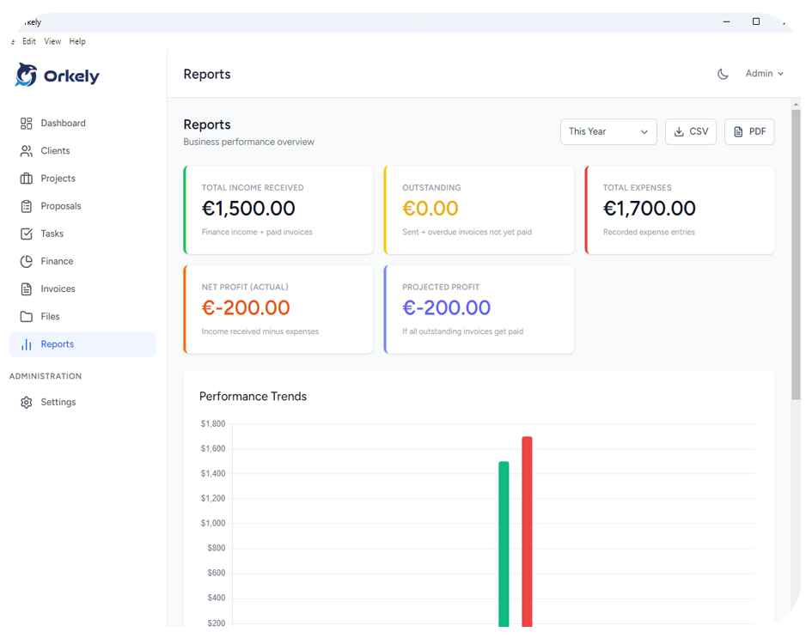This screenshot has width=812, height=644.
Task: Click the ADMINISTRATION section label
Action: [x=46, y=376]
